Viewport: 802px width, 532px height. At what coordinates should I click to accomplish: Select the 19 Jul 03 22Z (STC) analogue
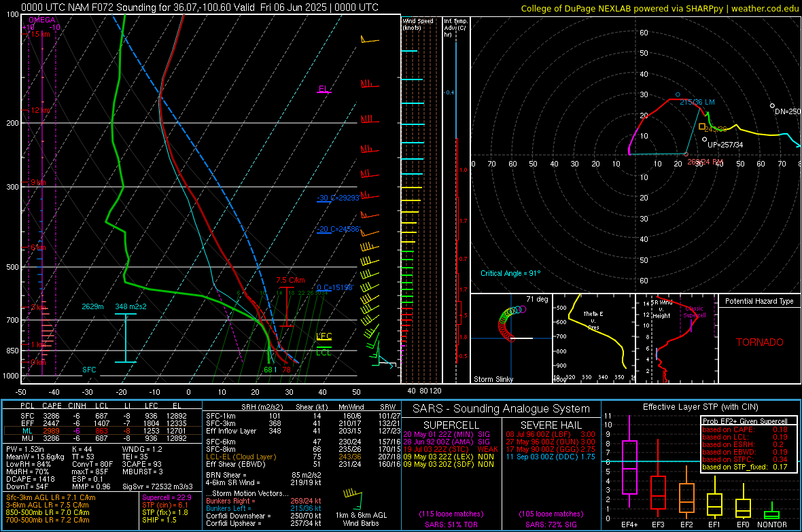point(450,449)
